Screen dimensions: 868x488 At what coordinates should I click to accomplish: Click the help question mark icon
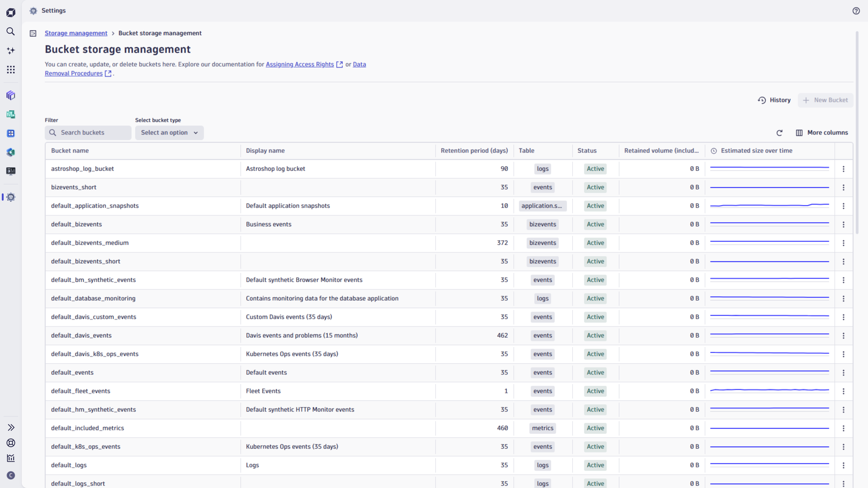[856, 11]
